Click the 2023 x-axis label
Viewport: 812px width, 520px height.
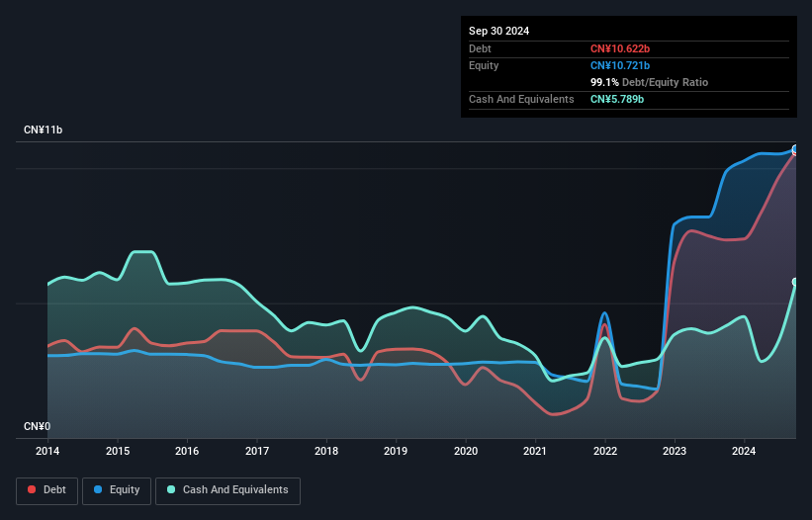(675, 451)
